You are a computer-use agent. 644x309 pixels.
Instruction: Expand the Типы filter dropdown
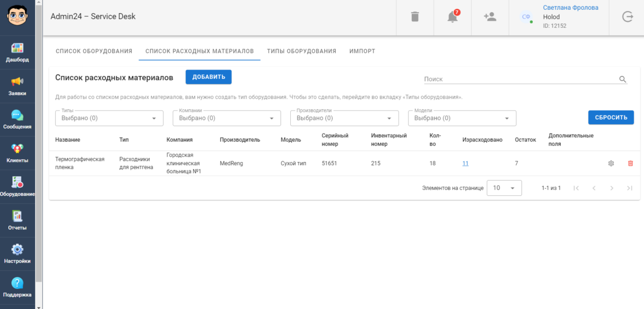[110, 118]
